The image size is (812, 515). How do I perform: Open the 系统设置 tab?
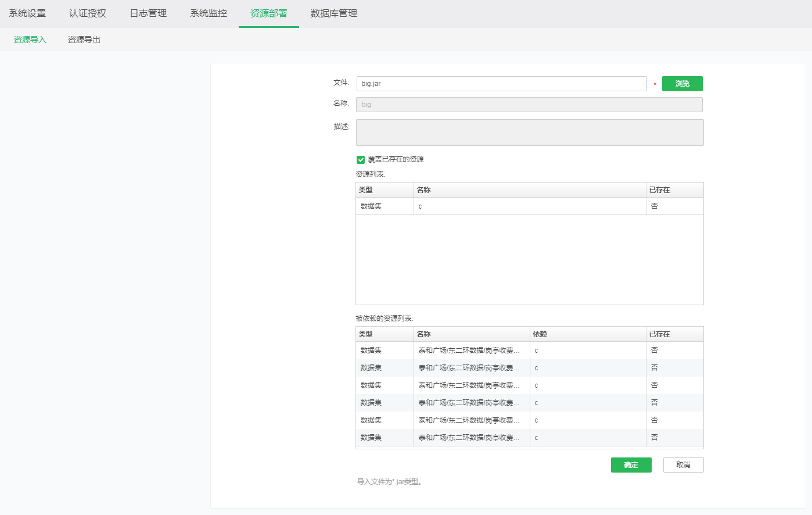click(27, 13)
